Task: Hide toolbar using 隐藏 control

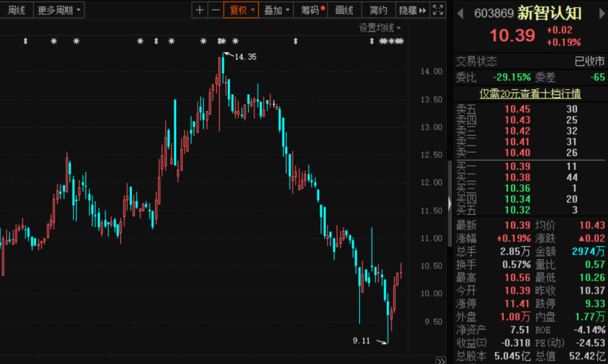Action: pos(409,10)
